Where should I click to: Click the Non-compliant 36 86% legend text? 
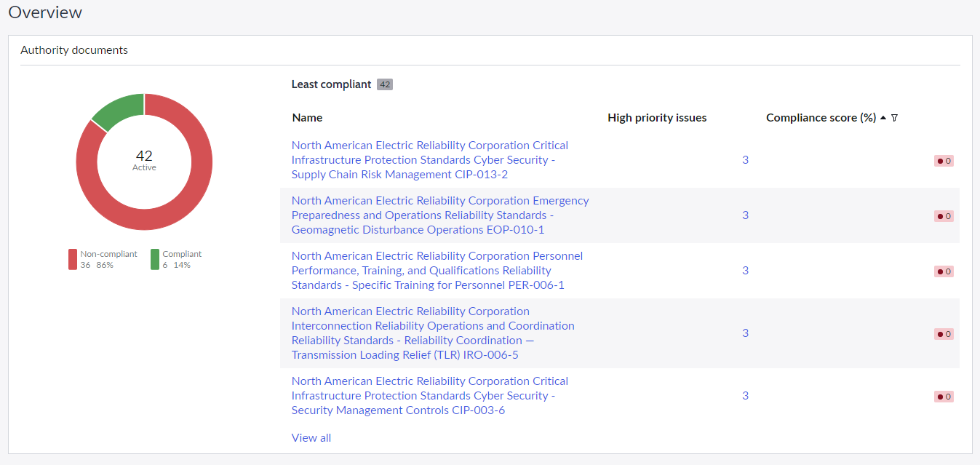108,260
